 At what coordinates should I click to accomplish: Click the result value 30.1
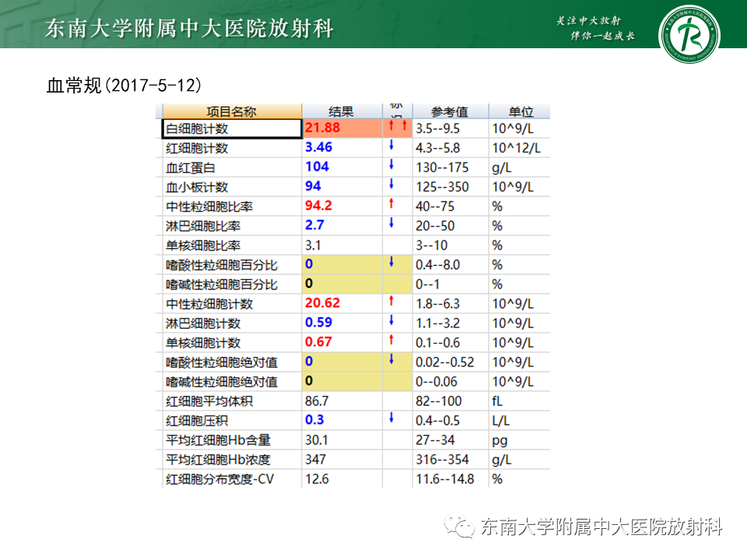pos(317,440)
